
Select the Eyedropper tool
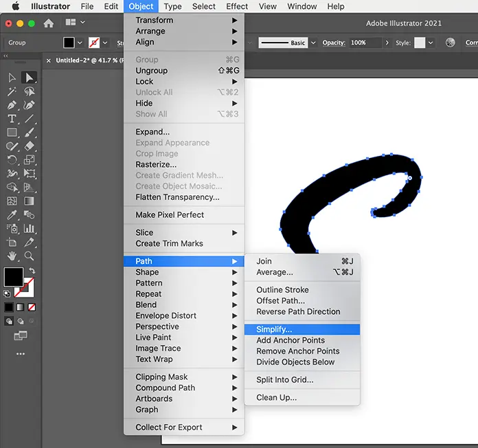tap(12, 215)
